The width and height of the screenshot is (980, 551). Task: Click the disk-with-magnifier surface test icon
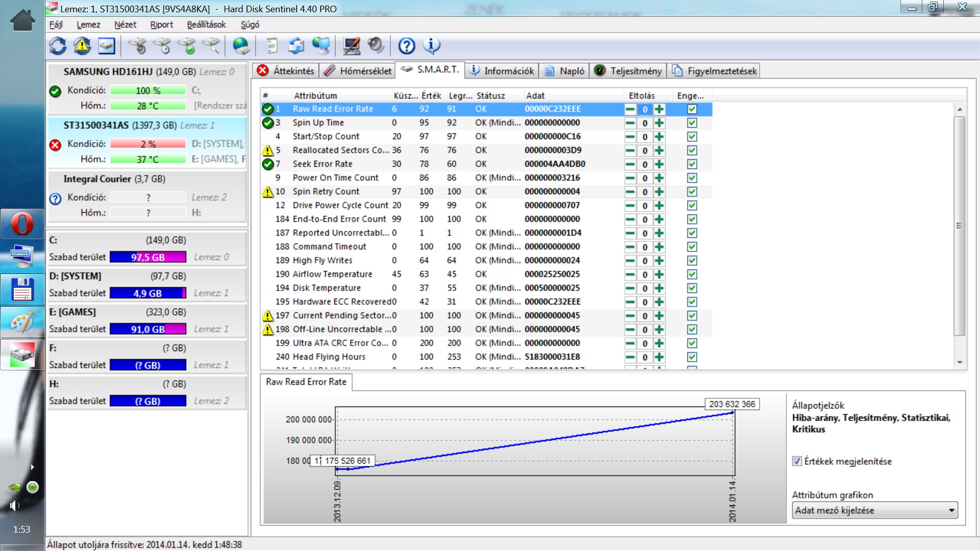coord(211,46)
